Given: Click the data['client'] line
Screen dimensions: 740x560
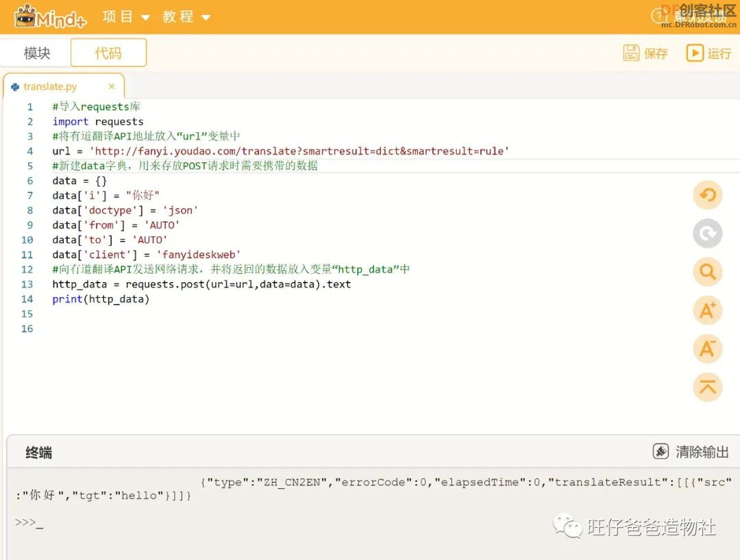Looking at the screenshot, I should pos(147,255).
